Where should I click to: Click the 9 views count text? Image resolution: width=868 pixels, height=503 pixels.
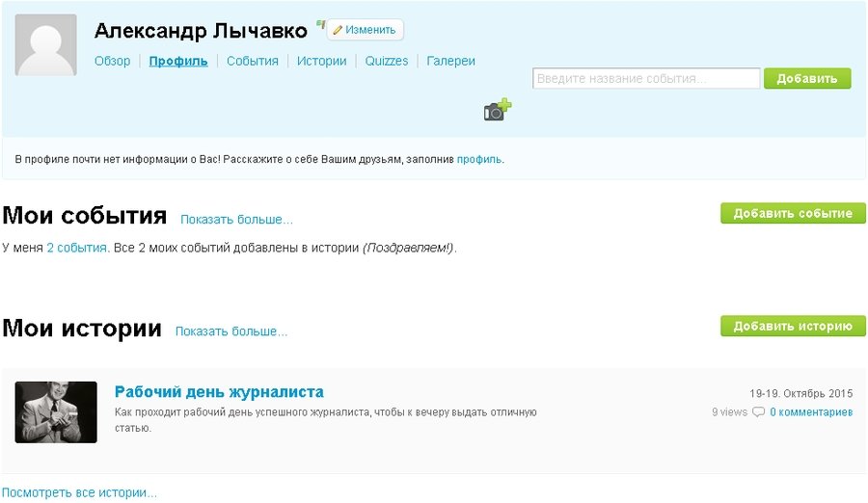coord(730,412)
